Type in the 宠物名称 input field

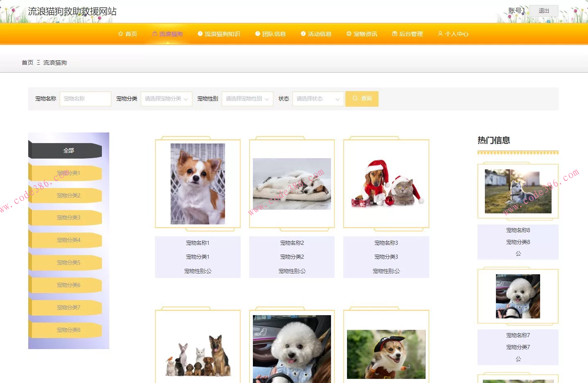85,99
